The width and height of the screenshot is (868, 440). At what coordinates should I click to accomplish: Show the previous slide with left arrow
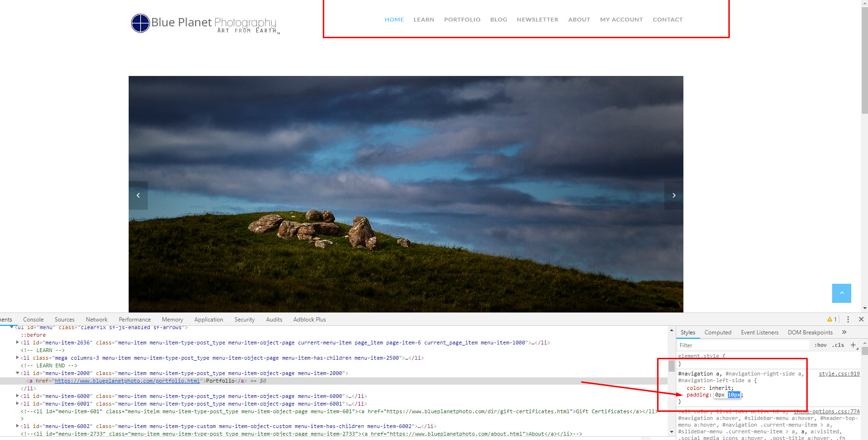pyautogui.click(x=138, y=195)
